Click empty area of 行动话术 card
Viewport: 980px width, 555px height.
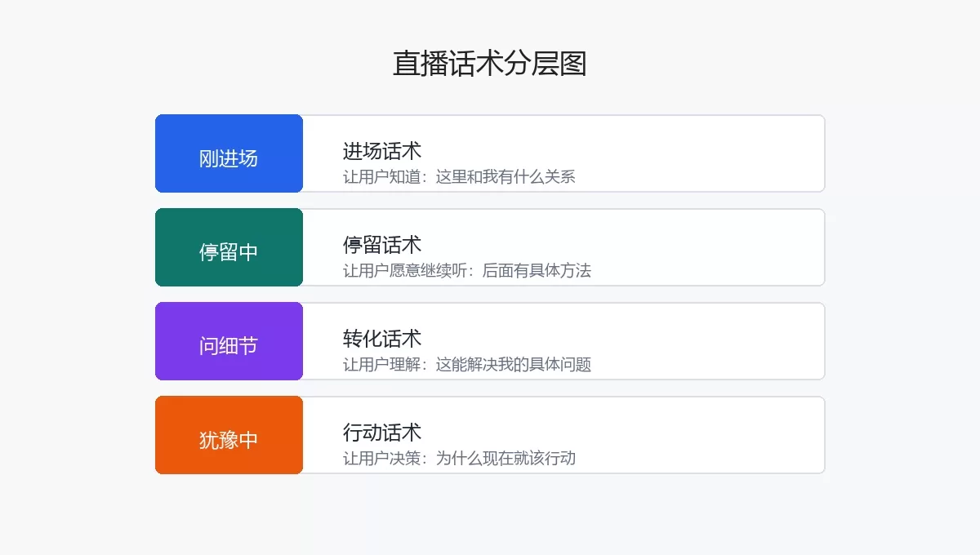(702, 435)
